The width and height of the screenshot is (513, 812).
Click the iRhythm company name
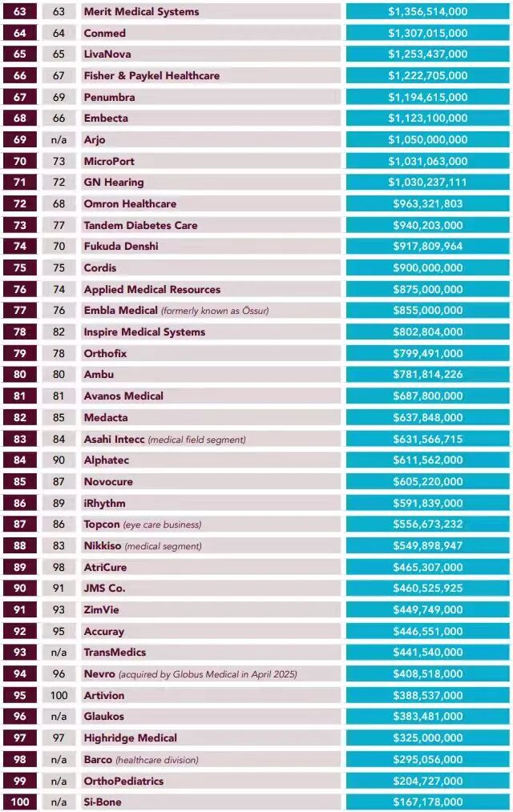(x=104, y=503)
